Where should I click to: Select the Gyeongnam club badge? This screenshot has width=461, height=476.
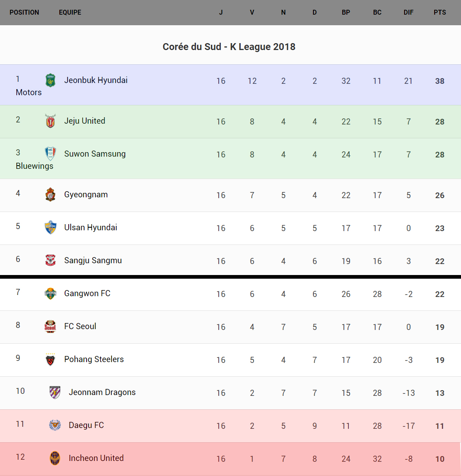point(50,194)
